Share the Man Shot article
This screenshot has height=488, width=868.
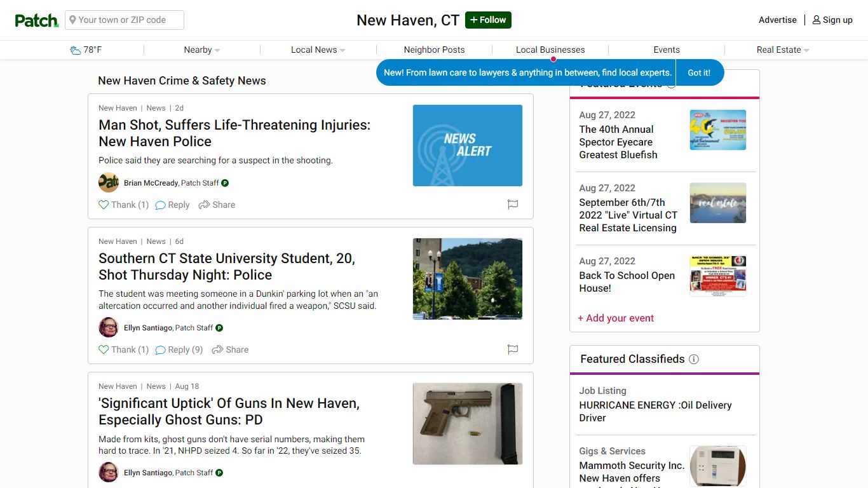pyautogui.click(x=217, y=205)
